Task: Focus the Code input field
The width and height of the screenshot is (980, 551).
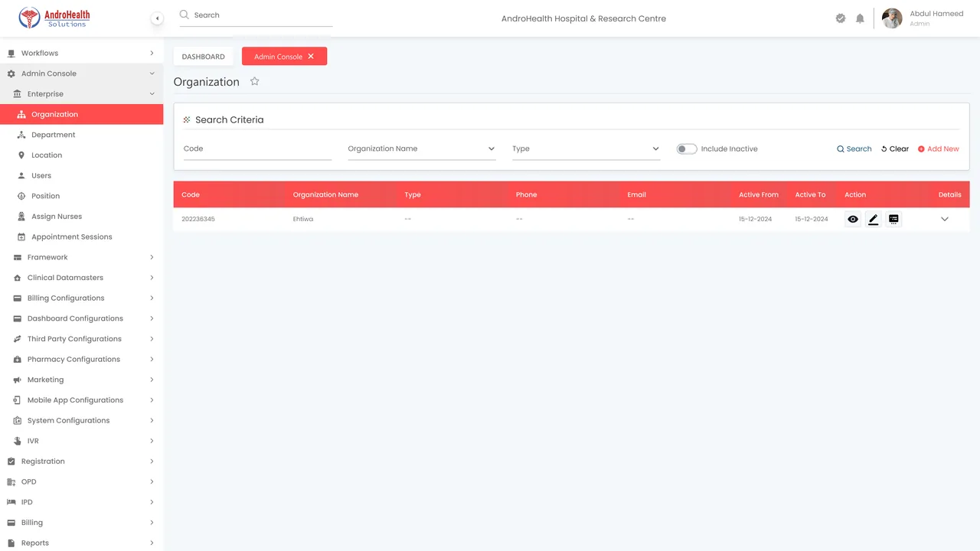Action: (x=257, y=149)
